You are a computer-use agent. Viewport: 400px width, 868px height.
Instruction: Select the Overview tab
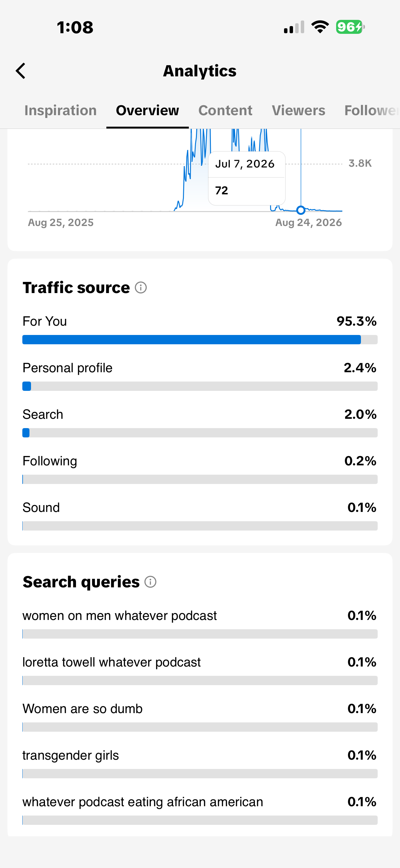[x=148, y=111]
